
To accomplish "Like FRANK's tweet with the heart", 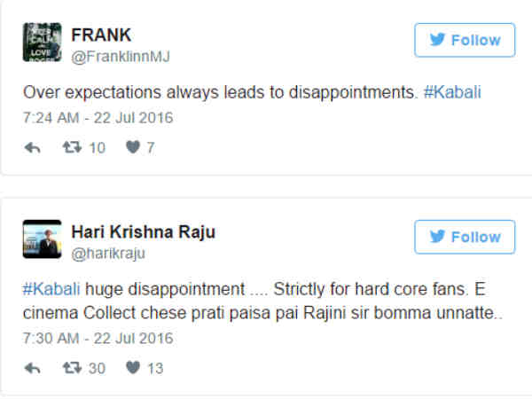I will tap(132, 148).
